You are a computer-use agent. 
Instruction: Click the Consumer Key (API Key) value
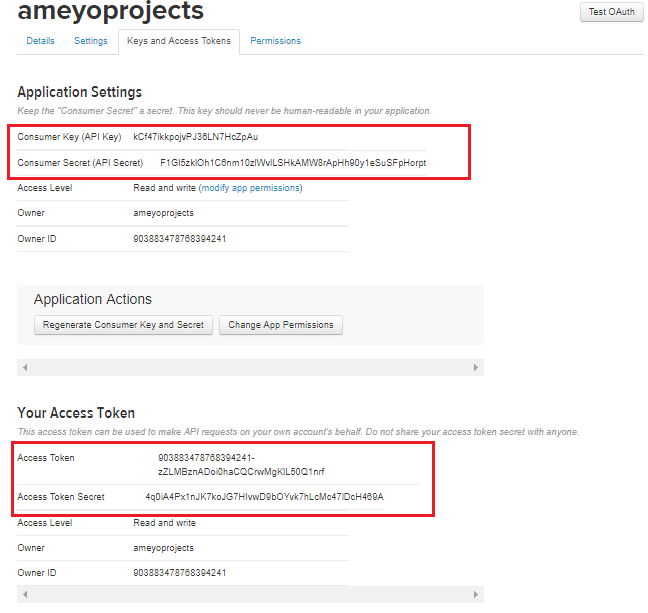click(196, 136)
